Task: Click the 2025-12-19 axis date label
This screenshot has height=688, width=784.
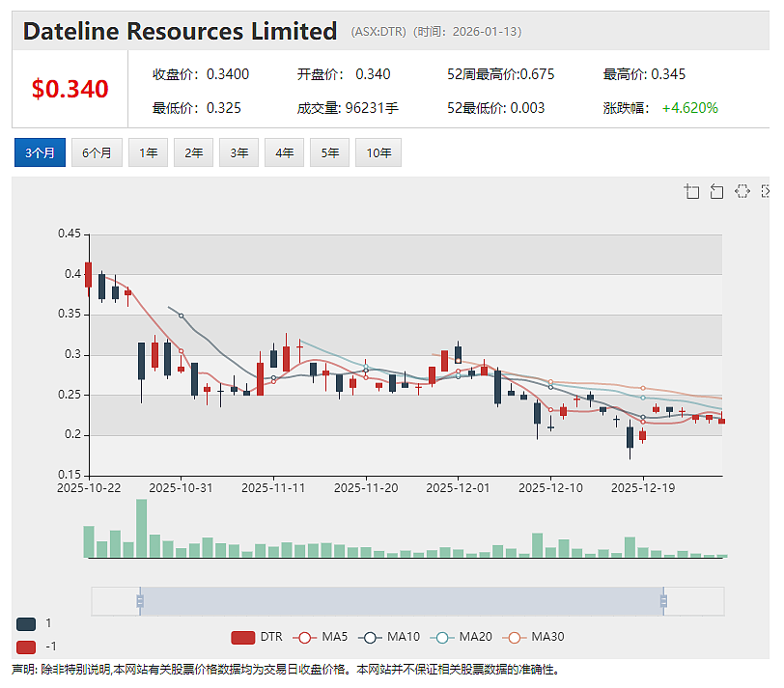Action: pos(643,487)
